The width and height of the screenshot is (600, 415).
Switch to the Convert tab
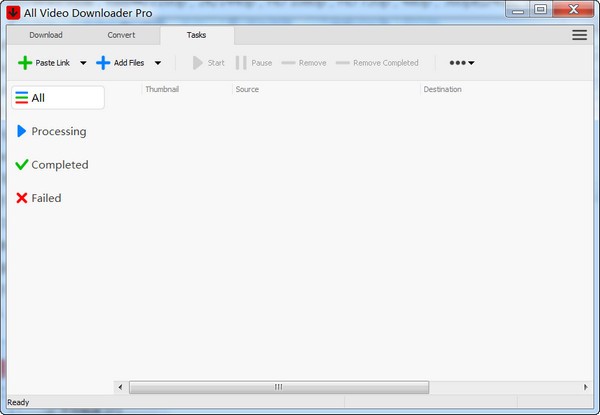pyautogui.click(x=121, y=35)
